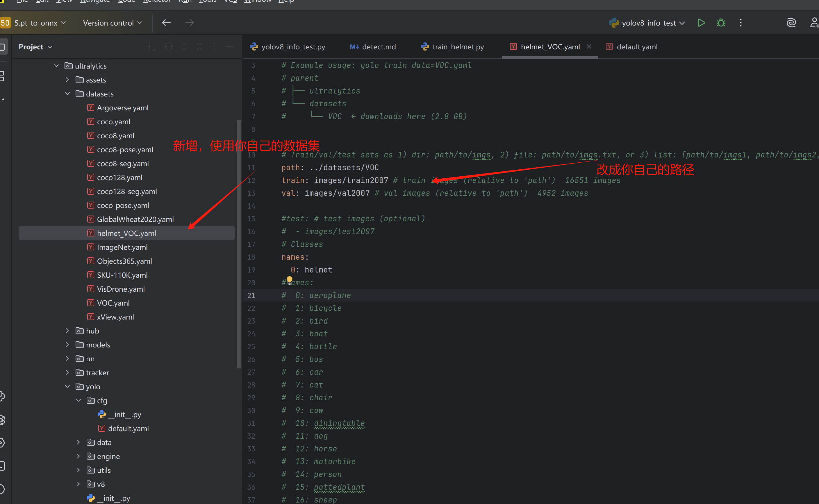Collapse the datasets folder
This screenshot has width=819, height=504.
[x=67, y=94]
